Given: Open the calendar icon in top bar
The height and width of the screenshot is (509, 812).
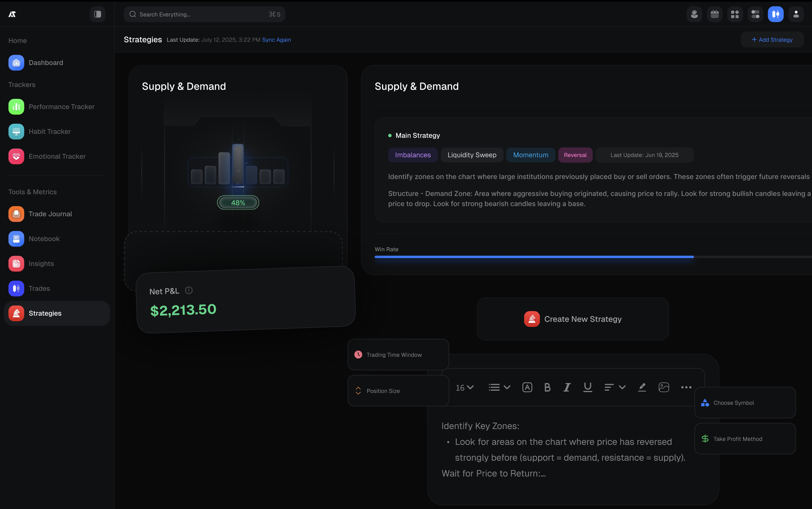Looking at the screenshot, I should point(714,14).
